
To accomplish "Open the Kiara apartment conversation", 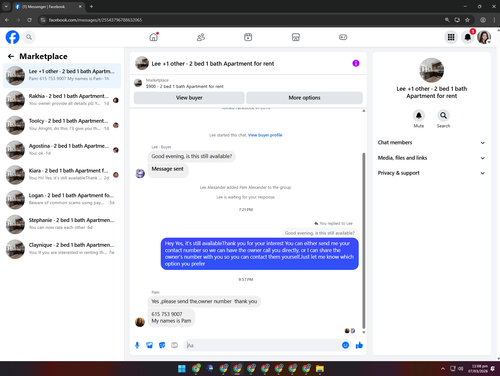I will (x=62, y=174).
